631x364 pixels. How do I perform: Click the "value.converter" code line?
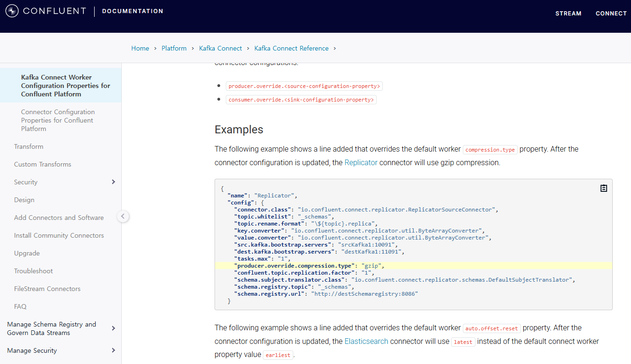coord(363,238)
